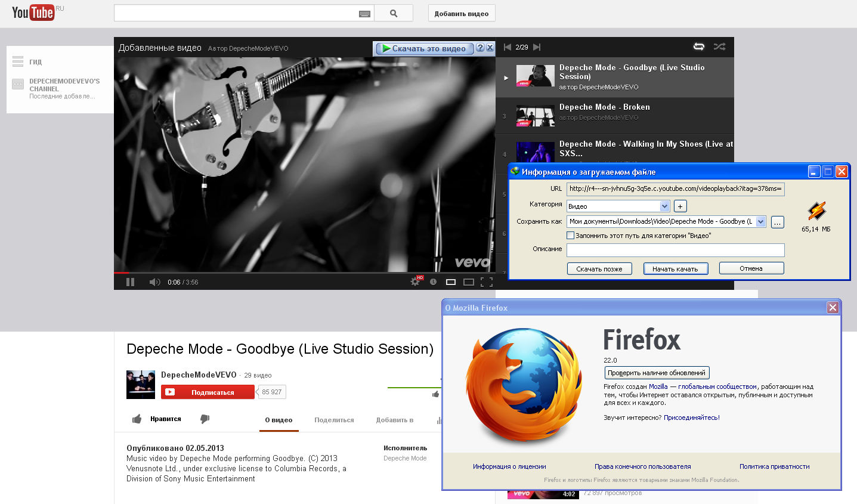Open the Политика приватности link
Screen dimensions: 857x504
(x=774, y=466)
